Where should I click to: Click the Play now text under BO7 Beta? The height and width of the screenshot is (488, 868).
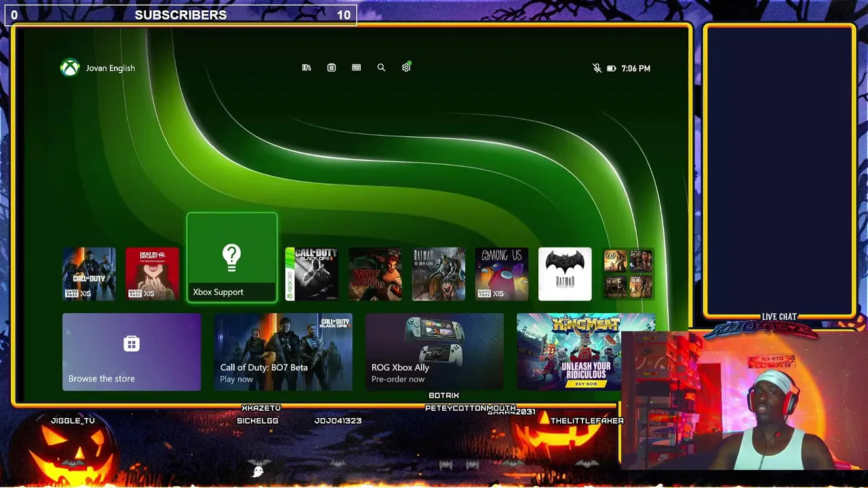237,379
